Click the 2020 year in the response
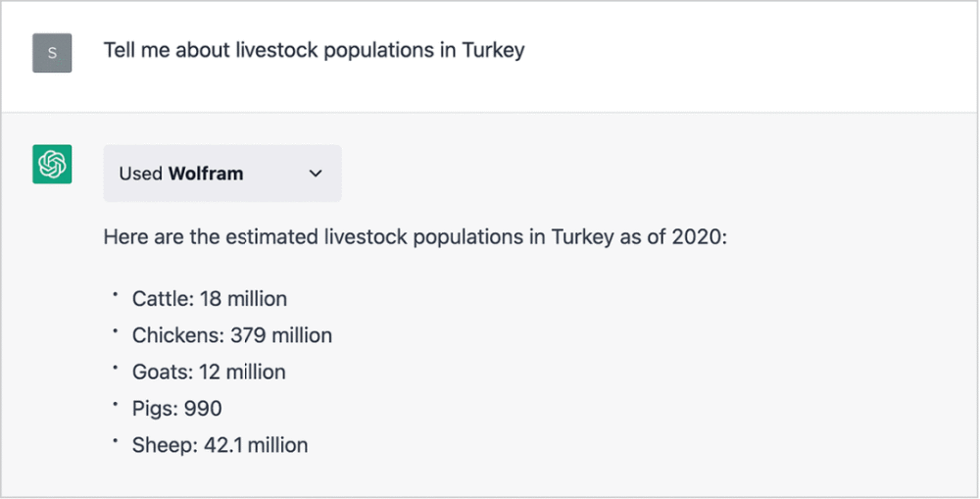This screenshot has width=980, height=499. click(697, 237)
